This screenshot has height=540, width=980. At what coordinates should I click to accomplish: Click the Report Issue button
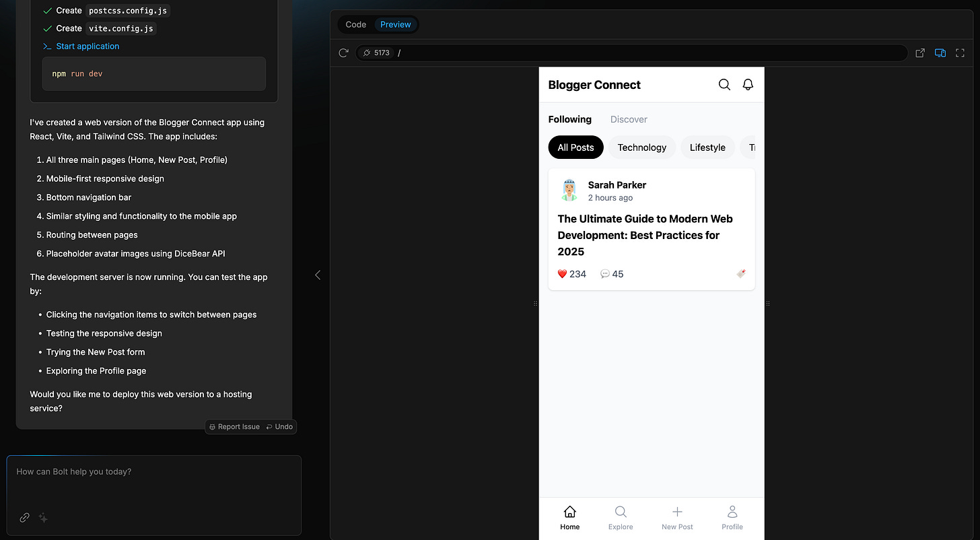coord(234,427)
